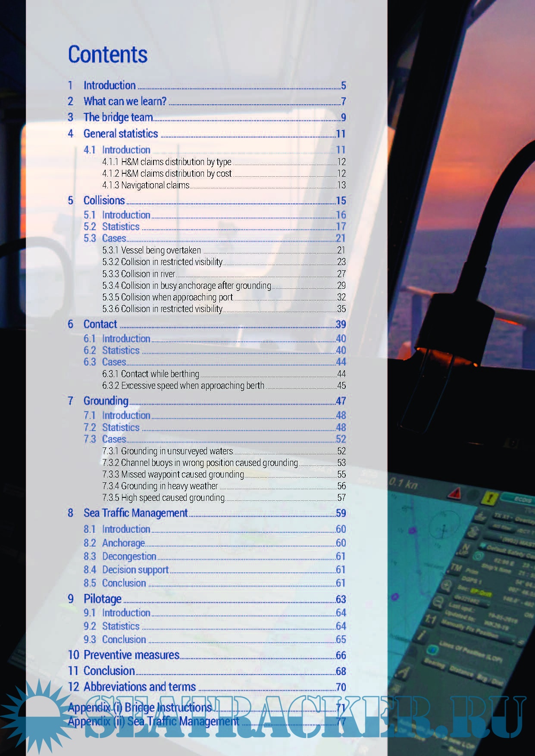The width and height of the screenshot is (535, 756).
Task: Jump to General statistics chapter
Action: pos(121,134)
